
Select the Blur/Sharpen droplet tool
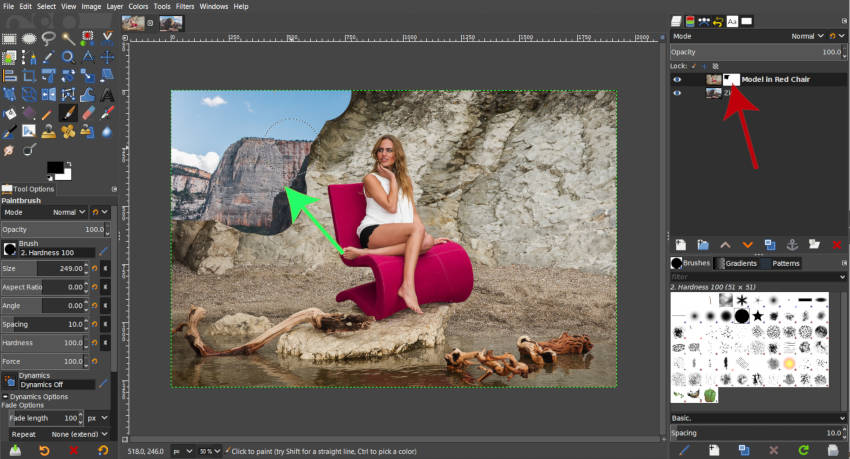click(x=107, y=131)
